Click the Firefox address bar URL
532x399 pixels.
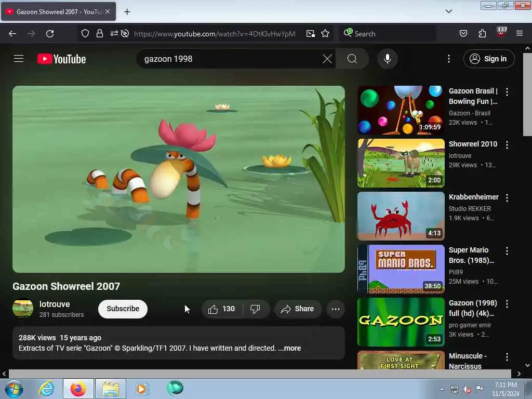point(215,34)
